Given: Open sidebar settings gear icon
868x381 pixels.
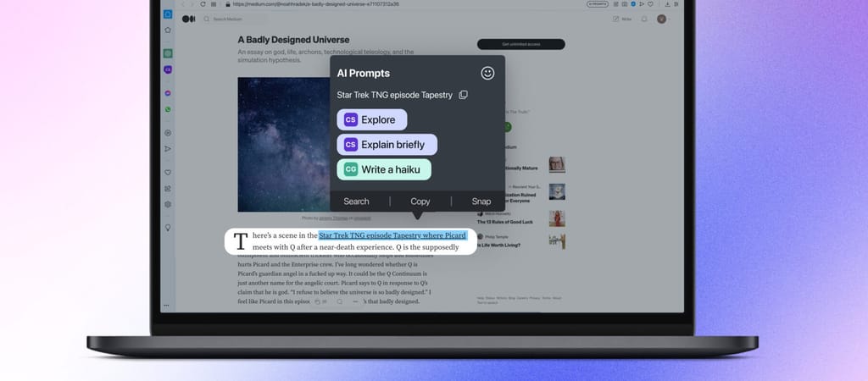Looking at the screenshot, I should tap(168, 204).
